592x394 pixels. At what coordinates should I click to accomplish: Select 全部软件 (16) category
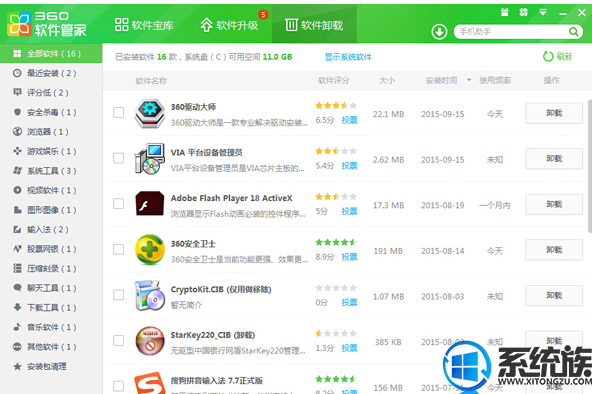click(51, 54)
